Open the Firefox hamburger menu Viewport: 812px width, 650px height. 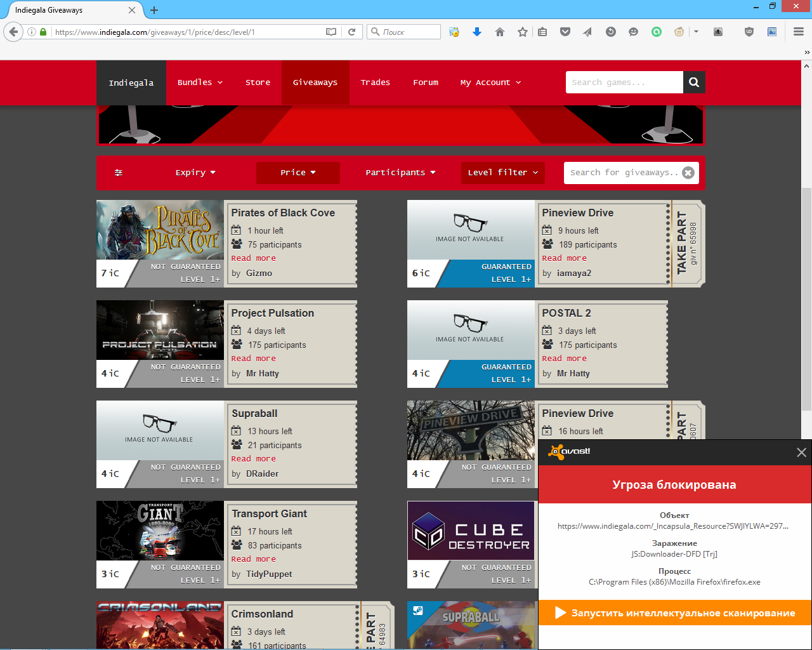pos(799,32)
